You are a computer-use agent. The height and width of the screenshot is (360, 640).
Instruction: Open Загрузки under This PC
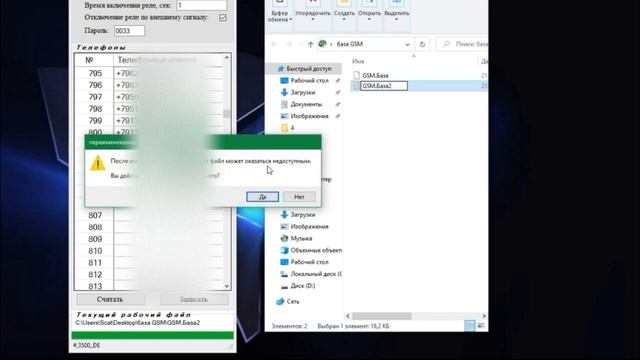click(302, 214)
